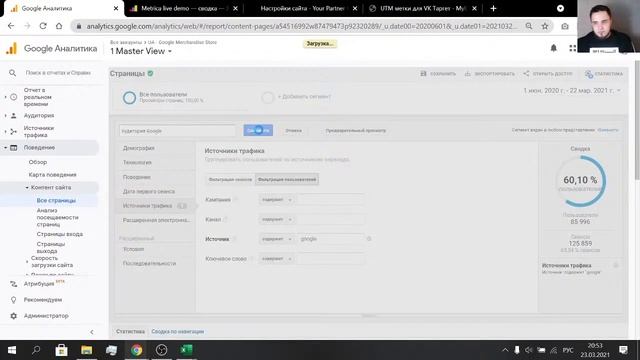Open Landing pages in the sidebar

[60, 234]
